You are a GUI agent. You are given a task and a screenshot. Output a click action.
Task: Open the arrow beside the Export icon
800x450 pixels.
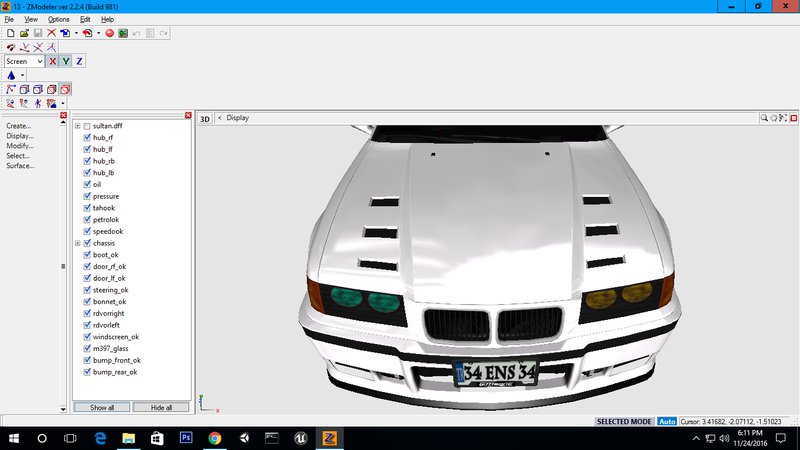[x=98, y=33]
